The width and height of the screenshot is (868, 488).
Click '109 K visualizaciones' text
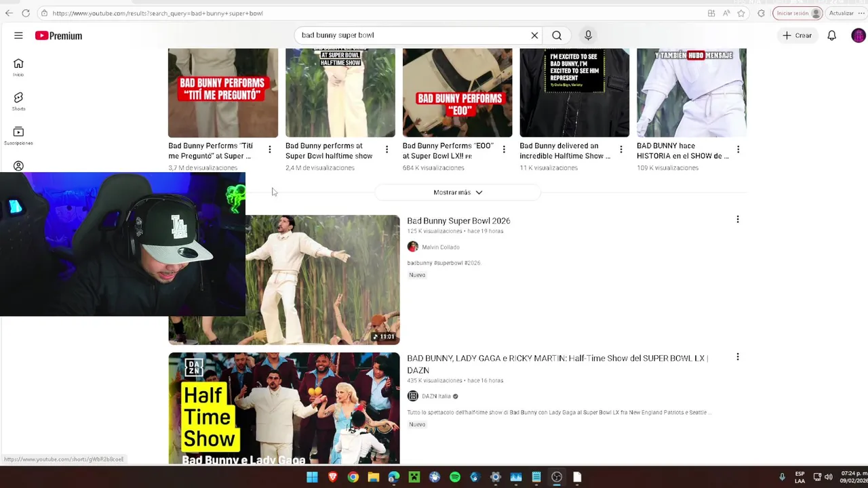pyautogui.click(x=667, y=168)
